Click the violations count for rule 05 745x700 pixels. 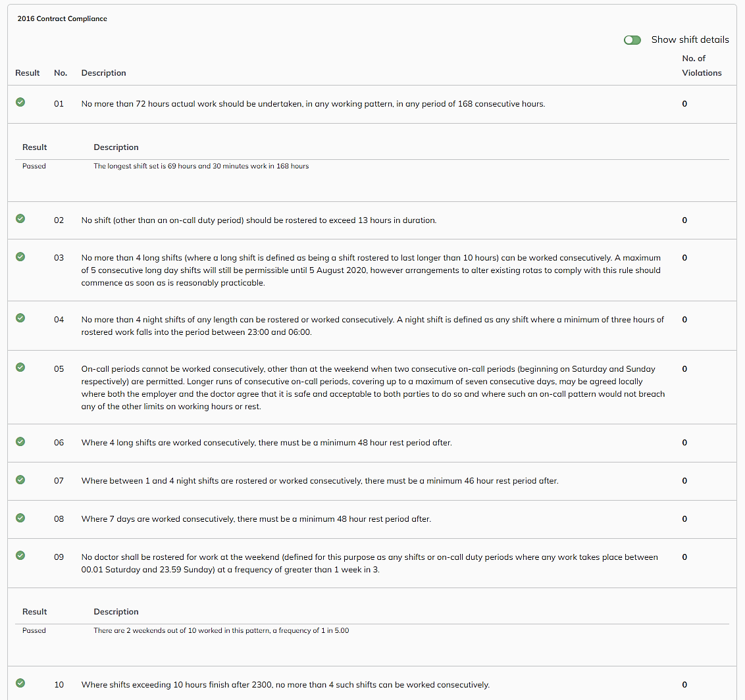(684, 368)
